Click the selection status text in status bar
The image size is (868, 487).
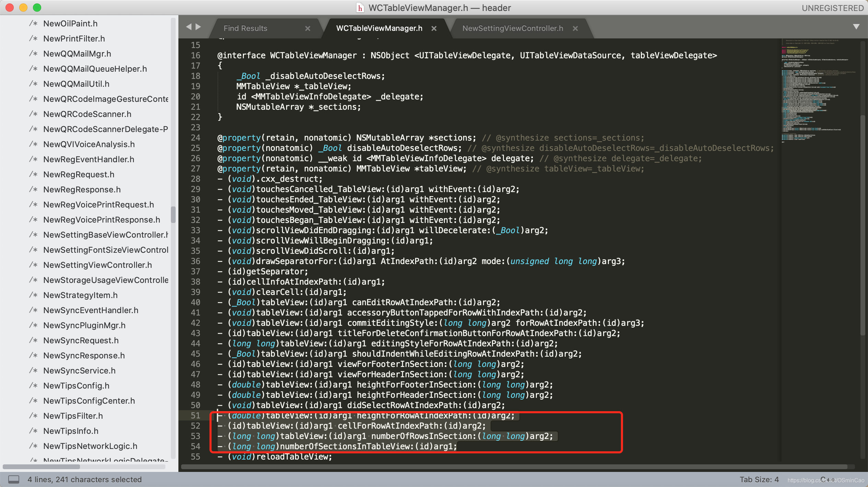click(x=84, y=479)
